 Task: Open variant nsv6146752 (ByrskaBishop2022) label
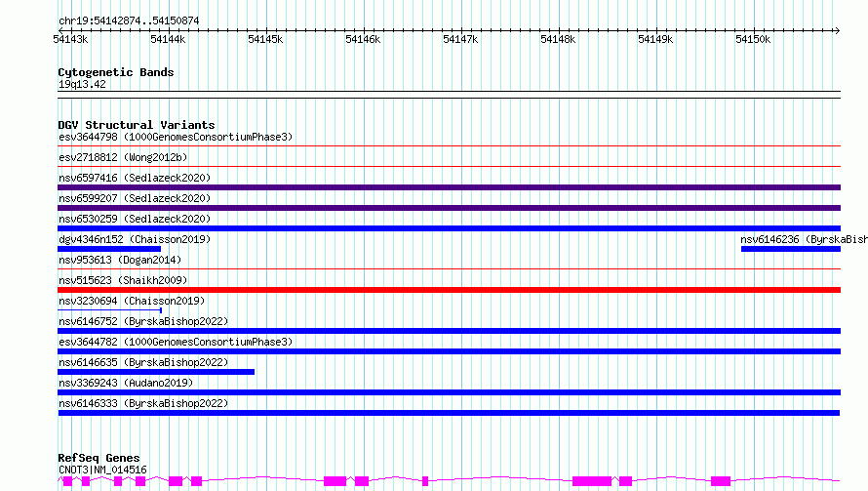pos(143,321)
